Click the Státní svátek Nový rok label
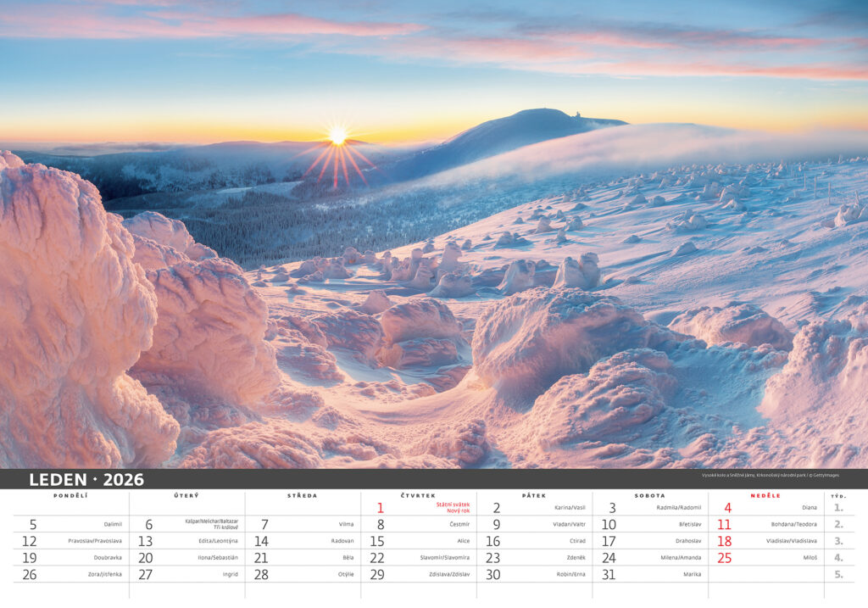 [452, 508]
